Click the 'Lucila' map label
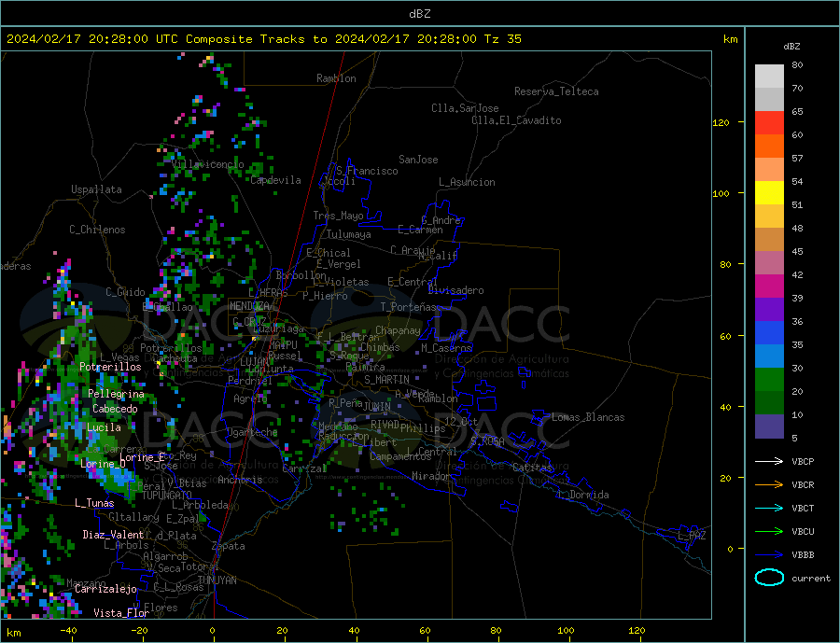 click(x=104, y=427)
